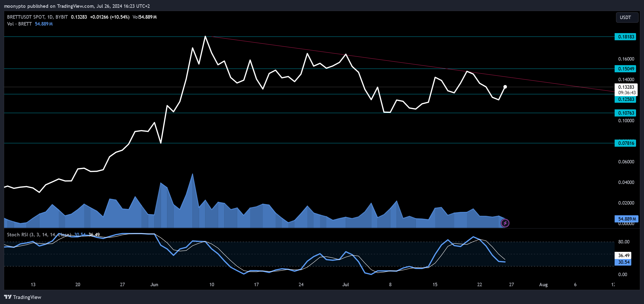Click the purple lightning bolt icon
Screen dimensions: 644x304
[505, 223]
